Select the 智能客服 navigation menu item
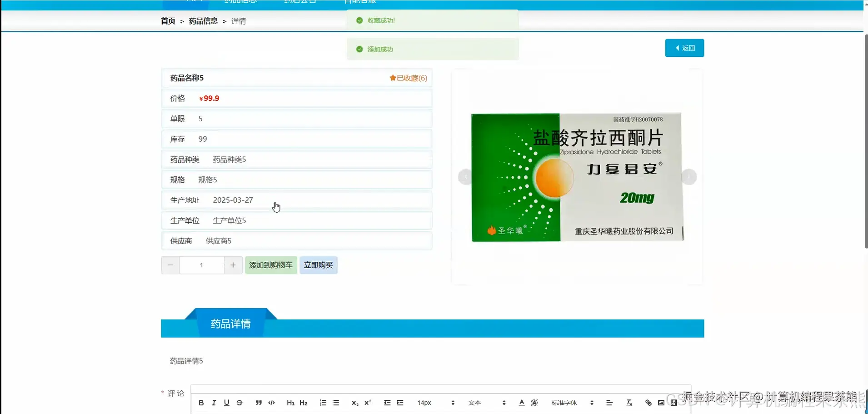The image size is (868, 414). (359, 2)
